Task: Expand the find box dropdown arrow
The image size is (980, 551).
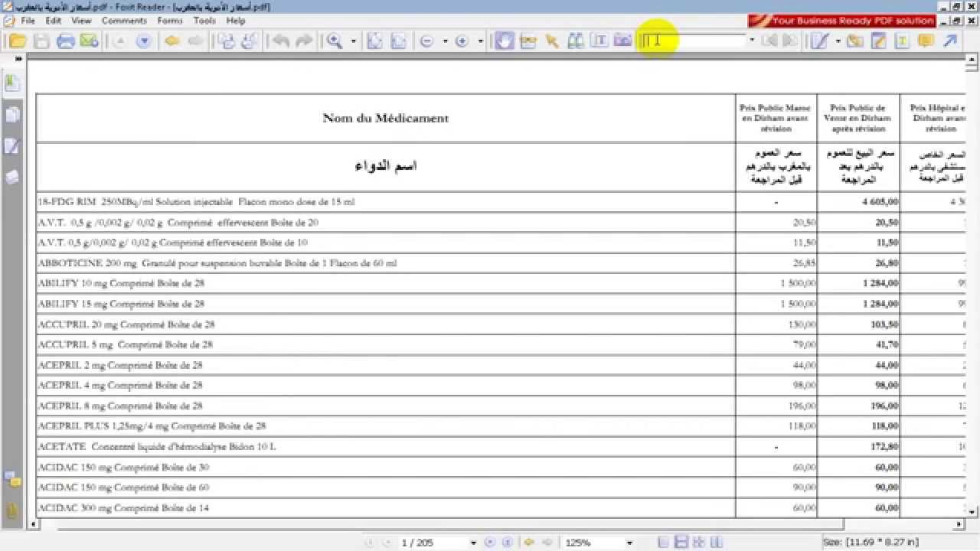Action: [752, 41]
